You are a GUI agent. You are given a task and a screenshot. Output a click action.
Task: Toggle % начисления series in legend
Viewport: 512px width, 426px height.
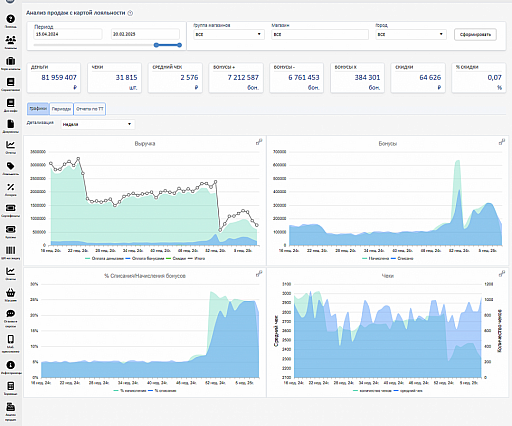coord(130,391)
